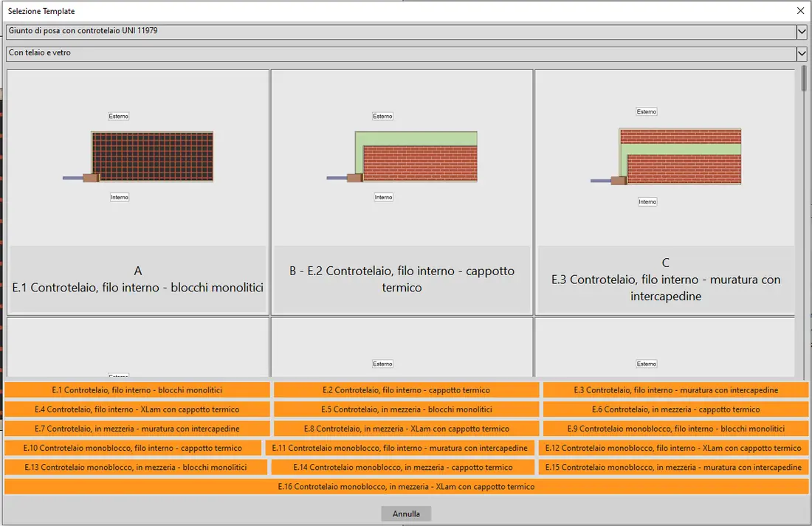Cancel with the Annulla button

(406, 513)
